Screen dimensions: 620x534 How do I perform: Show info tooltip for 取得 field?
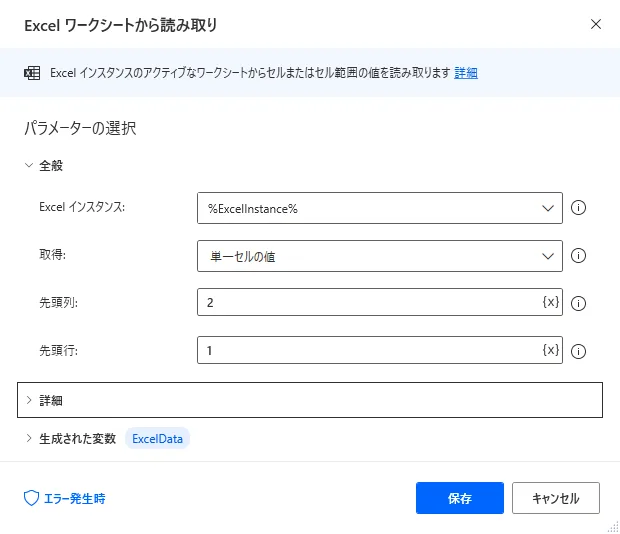click(577, 256)
